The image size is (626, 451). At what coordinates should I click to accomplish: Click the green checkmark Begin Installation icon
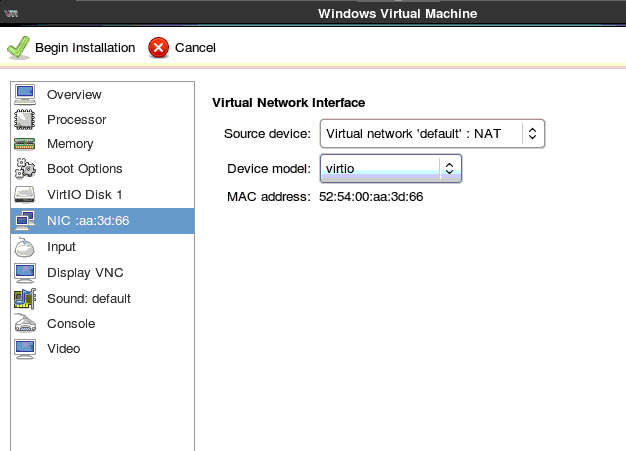click(x=19, y=47)
